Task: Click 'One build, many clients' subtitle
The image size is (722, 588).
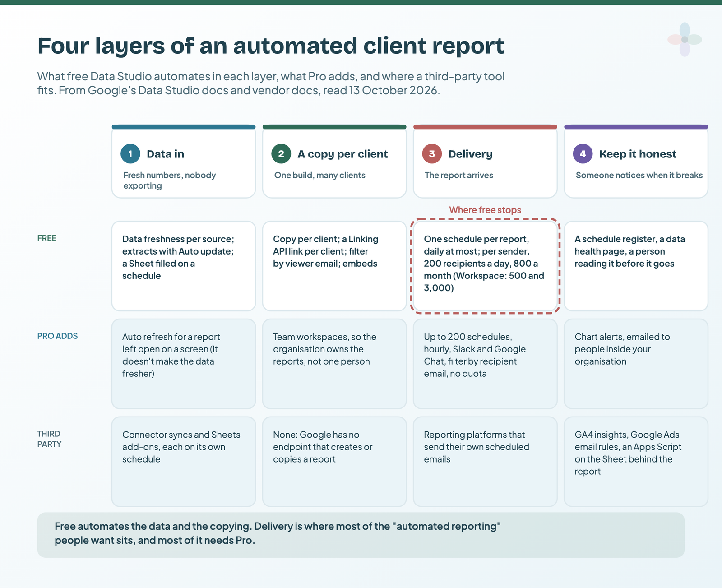Action: coord(319,175)
